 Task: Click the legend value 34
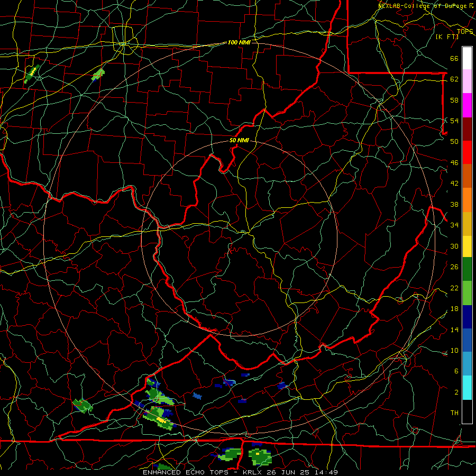click(454, 225)
